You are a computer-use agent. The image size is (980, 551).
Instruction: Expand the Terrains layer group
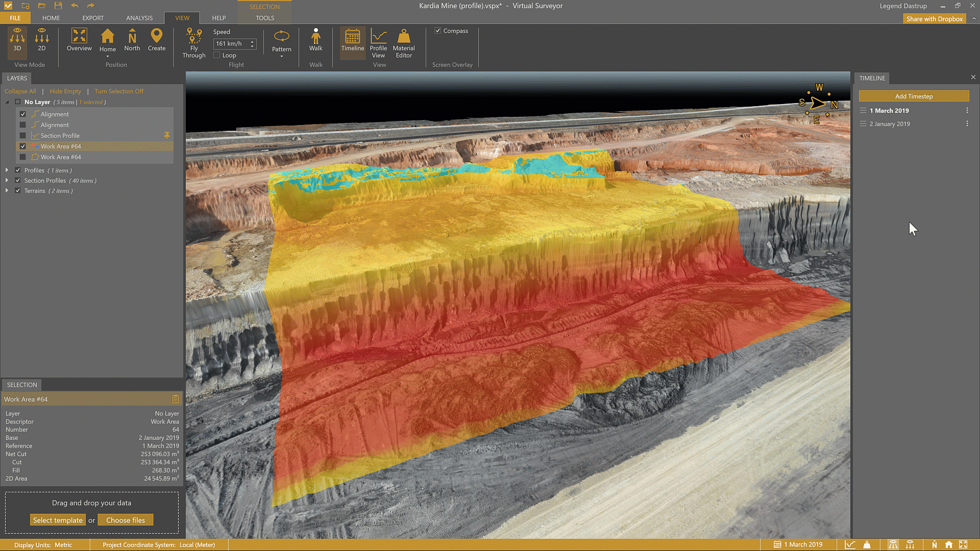coord(7,190)
